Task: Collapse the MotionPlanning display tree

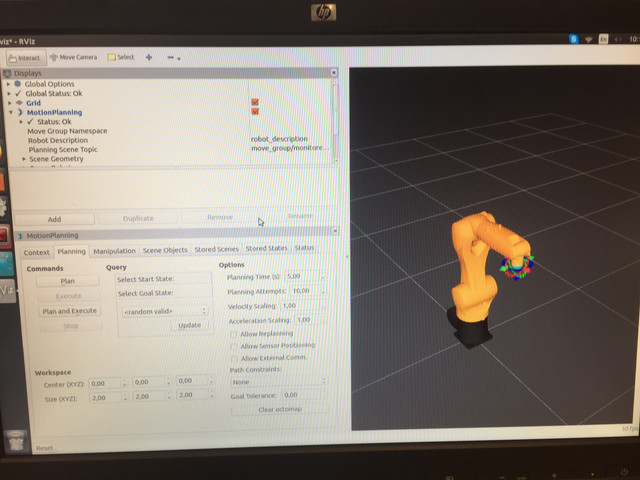Action: pos(11,112)
